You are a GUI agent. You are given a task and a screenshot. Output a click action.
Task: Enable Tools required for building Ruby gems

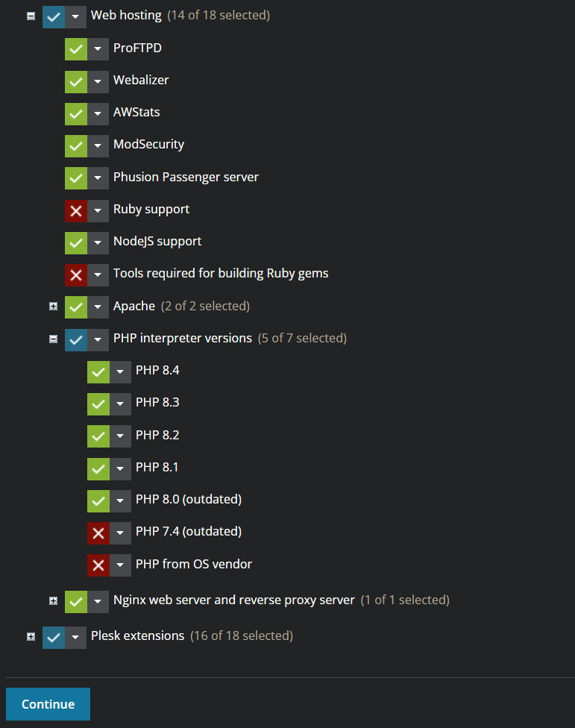coord(75,274)
